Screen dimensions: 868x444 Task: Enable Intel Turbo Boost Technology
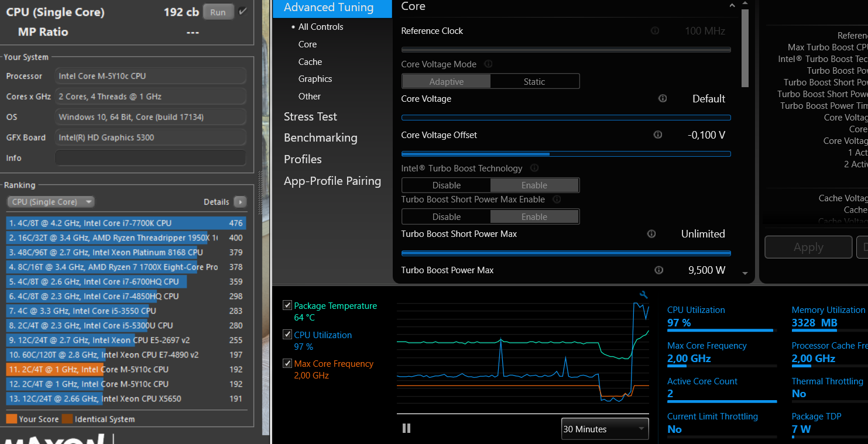[534, 185]
